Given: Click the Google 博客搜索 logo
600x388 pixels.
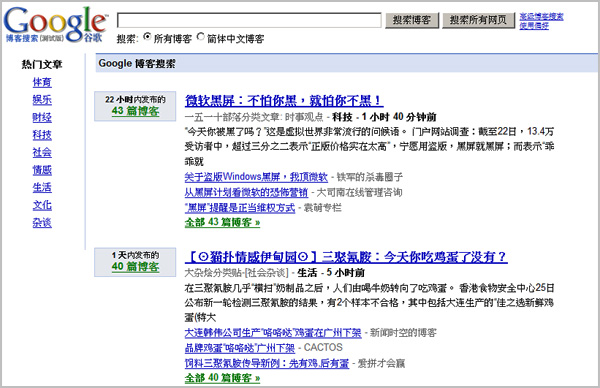Looking at the screenshot, I should (x=55, y=24).
